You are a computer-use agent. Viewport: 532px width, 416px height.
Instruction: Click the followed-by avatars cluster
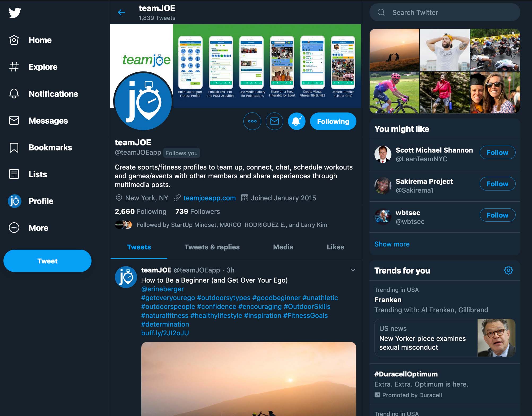click(x=123, y=225)
